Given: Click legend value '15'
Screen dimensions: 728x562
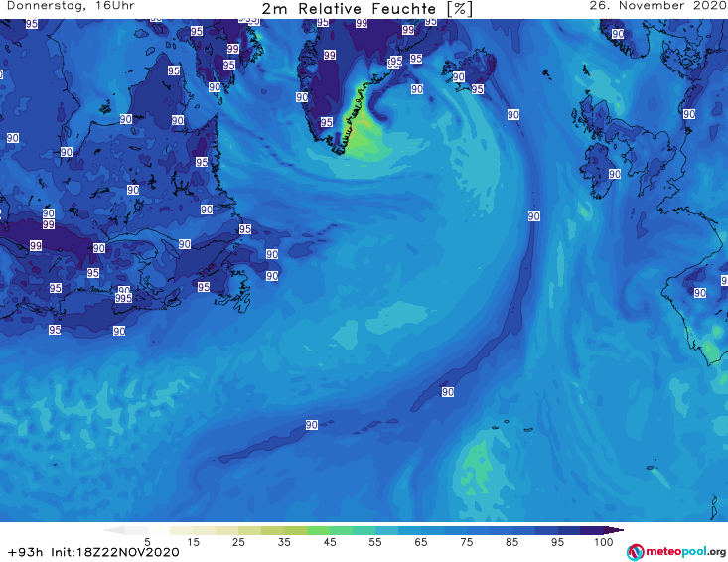Looking at the screenshot, I should click(193, 542).
